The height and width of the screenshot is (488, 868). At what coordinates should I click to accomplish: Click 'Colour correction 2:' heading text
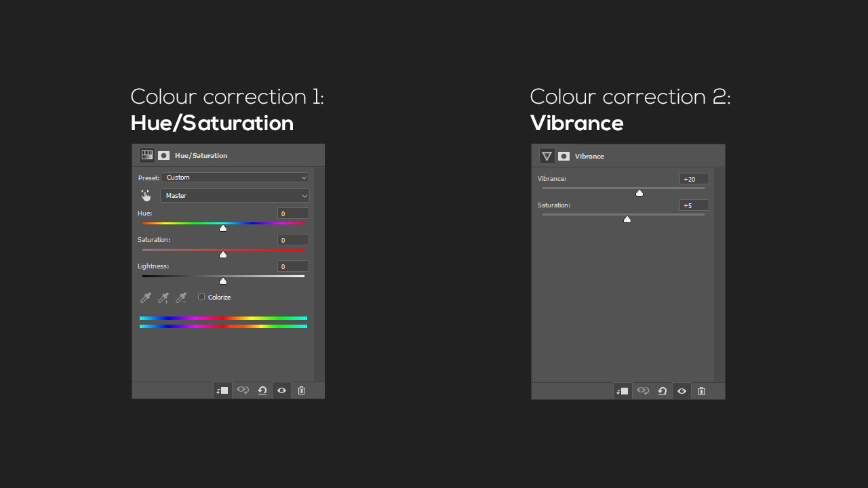coord(631,96)
